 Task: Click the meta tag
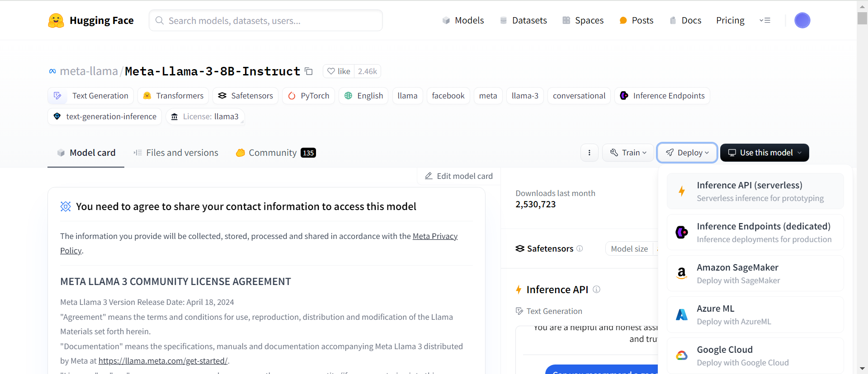coord(488,96)
